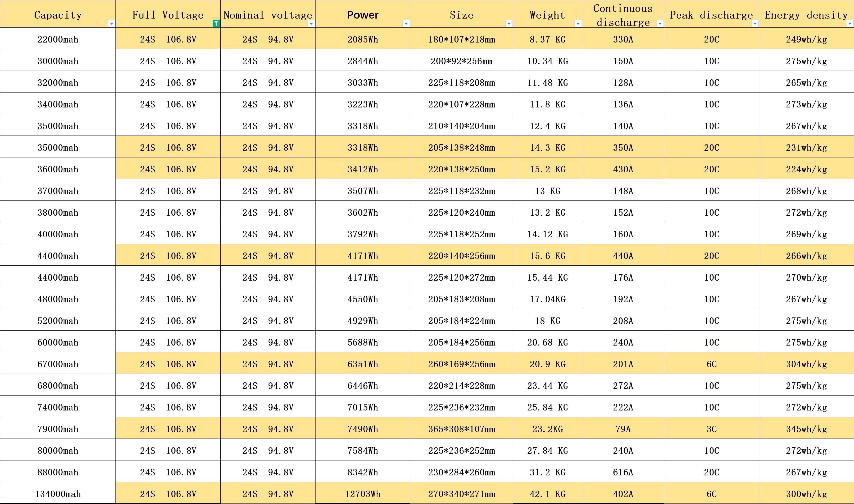Open the active Full Voltage filter button
Image resolution: width=854 pixels, height=504 pixels.
[x=216, y=23]
